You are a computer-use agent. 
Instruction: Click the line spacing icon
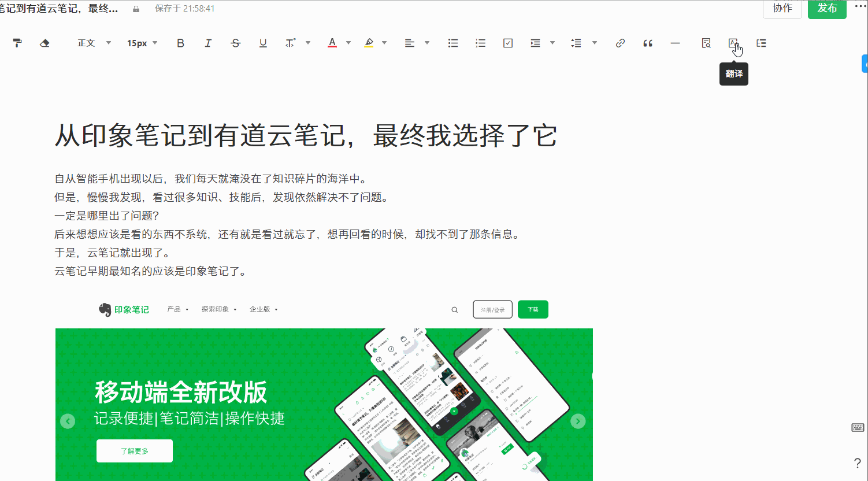click(x=576, y=43)
